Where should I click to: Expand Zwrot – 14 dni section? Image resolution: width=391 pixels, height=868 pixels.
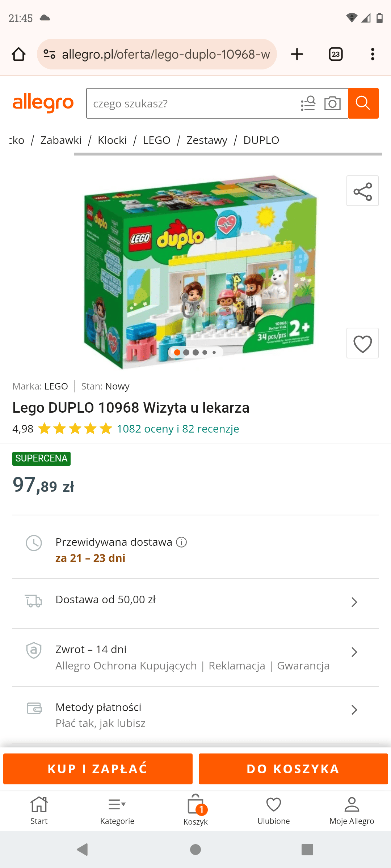click(195, 658)
